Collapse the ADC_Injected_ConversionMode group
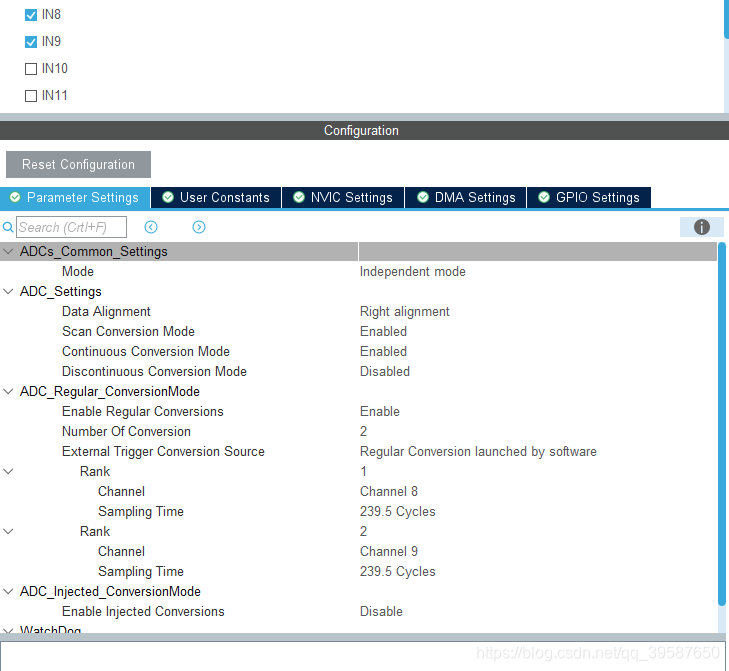The height and width of the screenshot is (671, 729). [x=8, y=591]
